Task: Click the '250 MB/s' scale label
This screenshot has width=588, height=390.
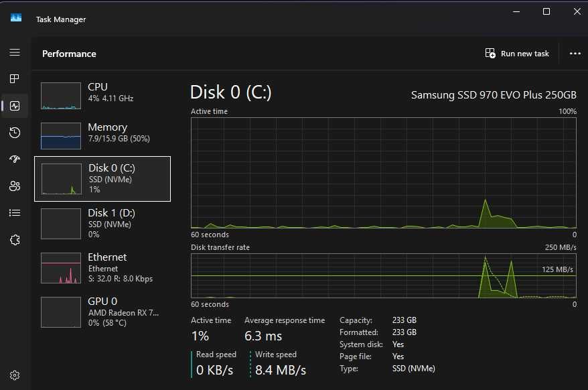Action: pos(561,247)
